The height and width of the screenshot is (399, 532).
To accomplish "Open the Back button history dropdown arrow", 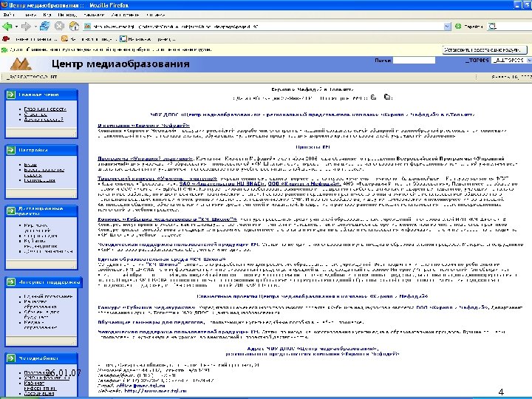I will coord(16,27).
